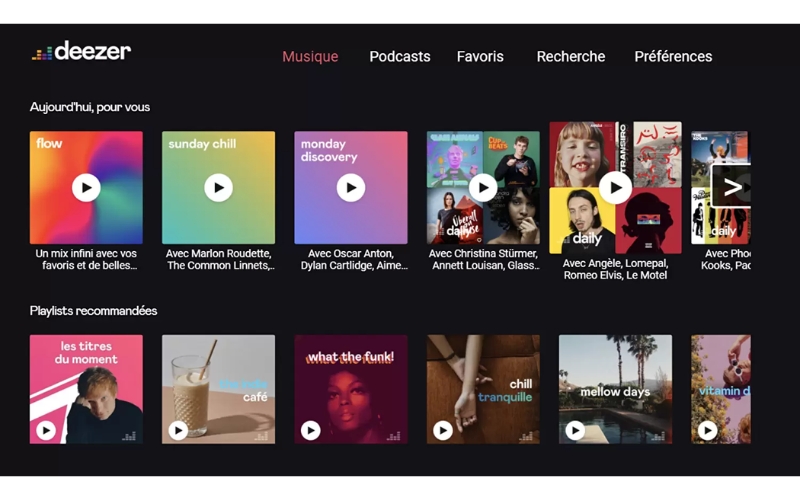This screenshot has height=500, width=800.
Task: Open the Musique tab
Action: 310,57
